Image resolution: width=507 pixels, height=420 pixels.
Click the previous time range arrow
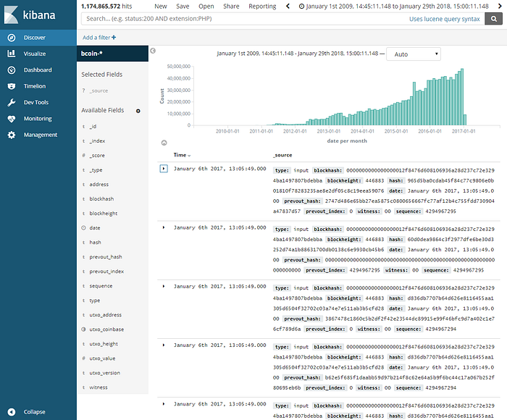pyautogui.click(x=288, y=6)
